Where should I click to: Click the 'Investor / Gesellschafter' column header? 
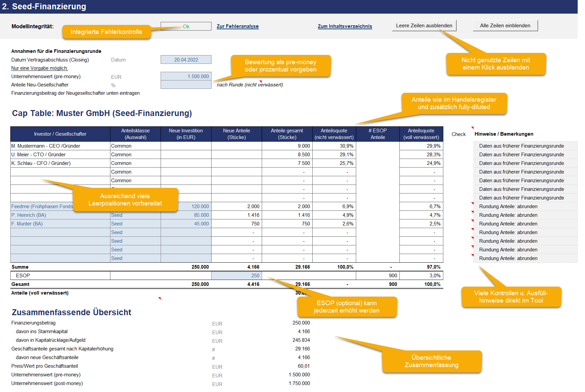pos(60,134)
